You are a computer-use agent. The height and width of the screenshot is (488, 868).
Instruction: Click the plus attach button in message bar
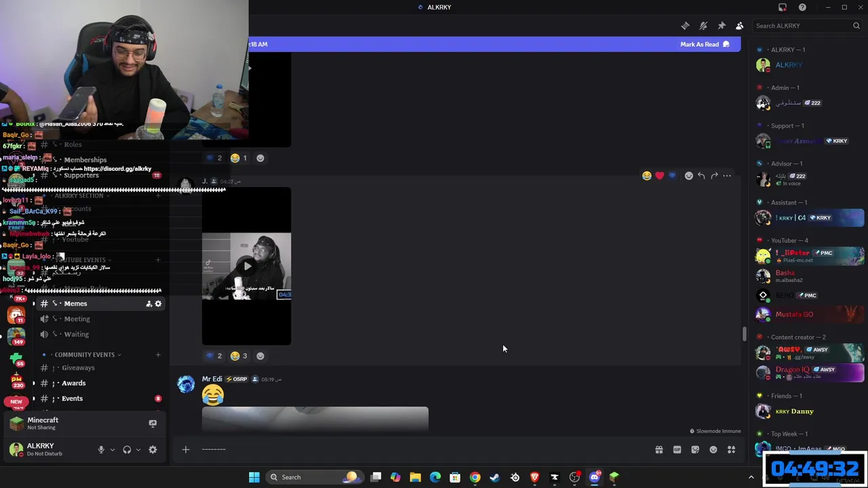tap(185, 449)
